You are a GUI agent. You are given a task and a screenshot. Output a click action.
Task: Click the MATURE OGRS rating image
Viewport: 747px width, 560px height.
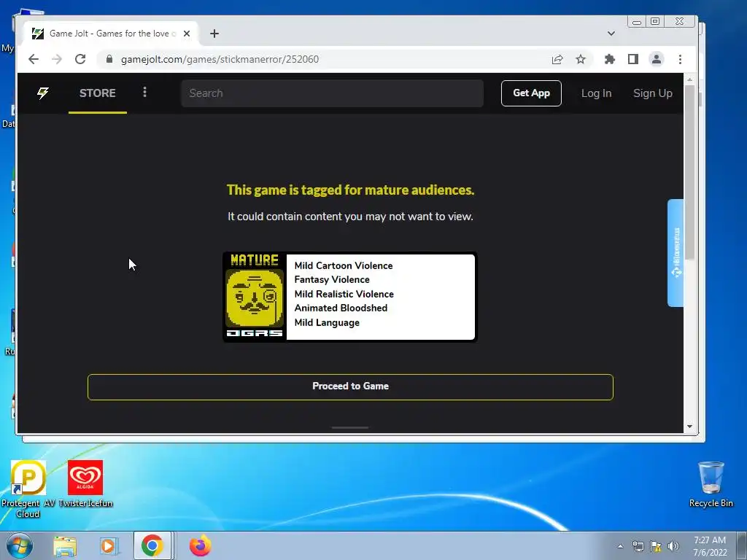point(255,297)
